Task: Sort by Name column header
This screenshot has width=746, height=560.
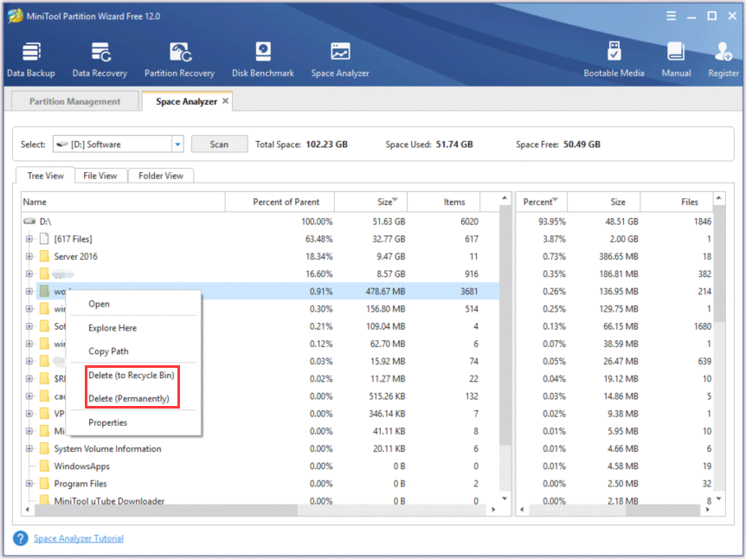Action: [123, 202]
